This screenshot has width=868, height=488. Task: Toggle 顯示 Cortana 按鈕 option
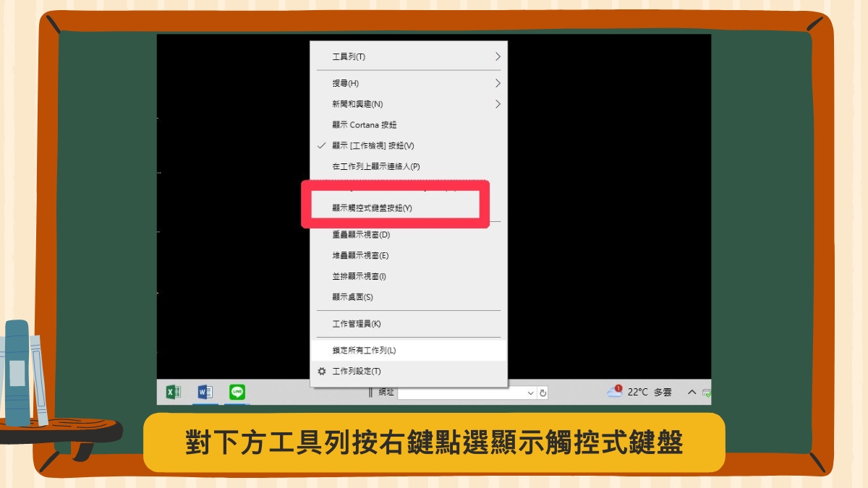tap(409, 125)
